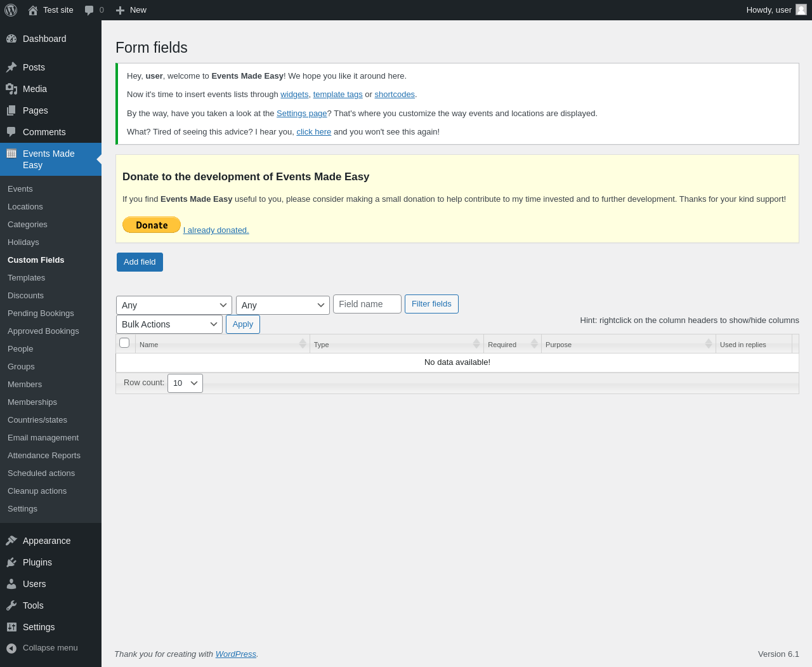Click the Collapse menu arrow icon
The image size is (812, 667).
click(11, 648)
